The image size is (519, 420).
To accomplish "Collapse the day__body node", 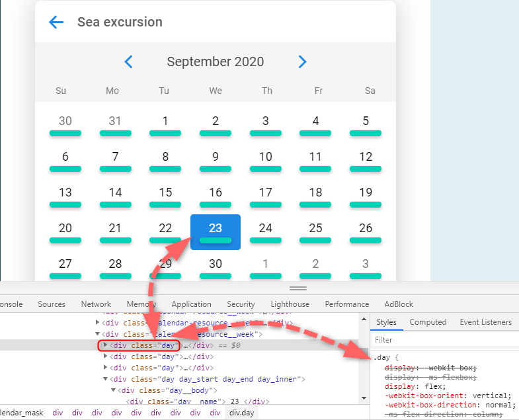I will (113, 390).
